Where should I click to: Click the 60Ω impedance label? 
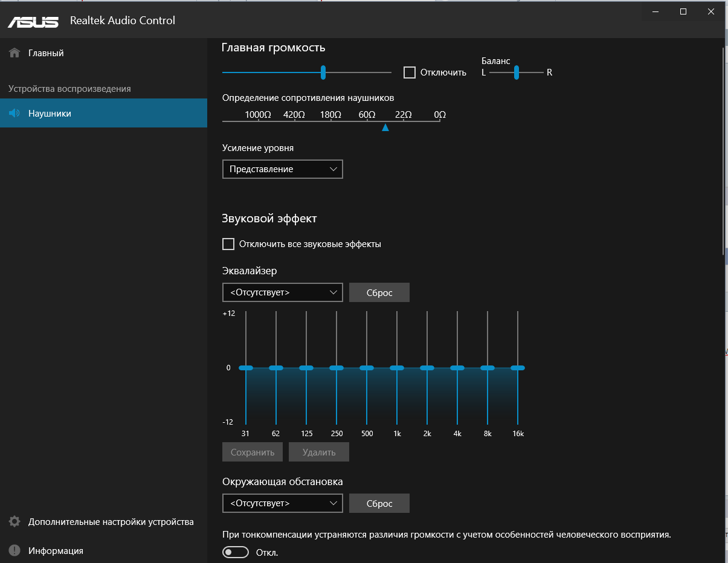(367, 114)
